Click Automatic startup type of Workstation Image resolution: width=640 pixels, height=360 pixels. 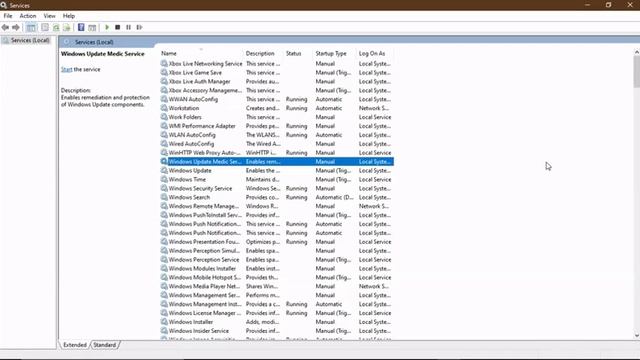[329, 108]
